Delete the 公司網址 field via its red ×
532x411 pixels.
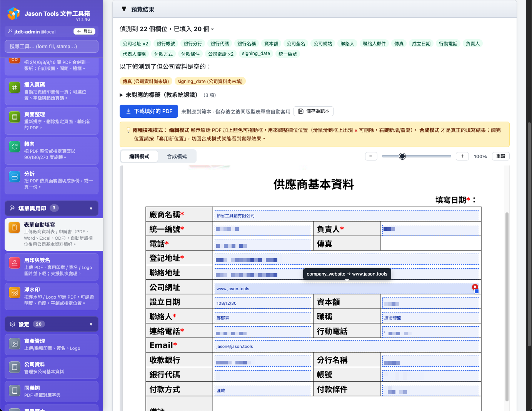[x=475, y=287]
